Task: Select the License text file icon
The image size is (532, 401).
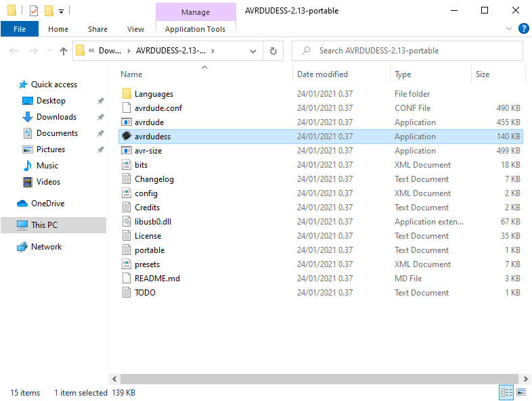Action: click(x=126, y=235)
